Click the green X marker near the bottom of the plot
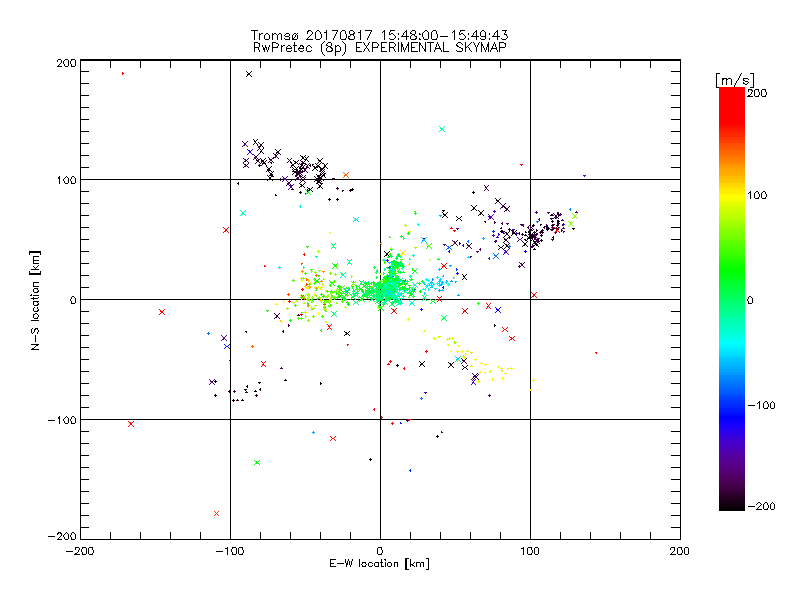This screenshot has width=800, height=600. coord(257,462)
